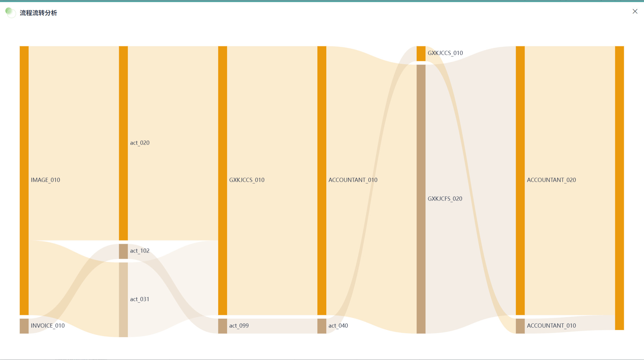This screenshot has height=360, width=644.
Task: Select the act_031 node bar
Action: [123, 299]
